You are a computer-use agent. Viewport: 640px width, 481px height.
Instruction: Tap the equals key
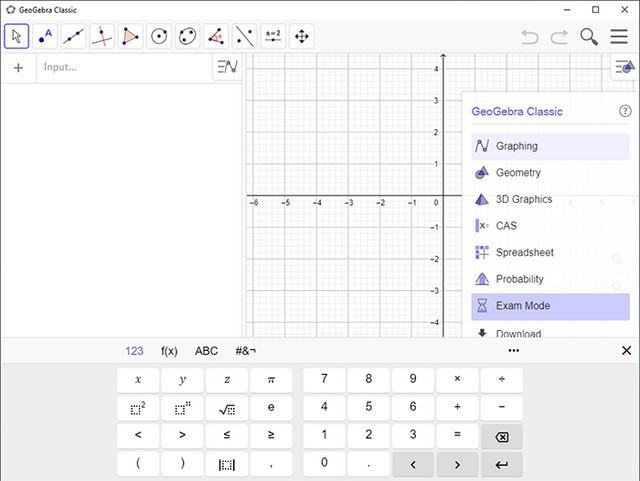tap(457, 436)
